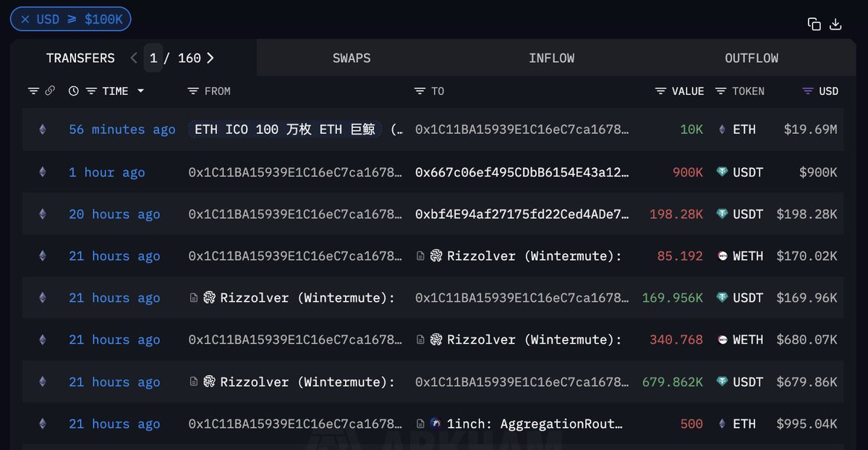Click Ethereum icon in 1 hour ago row
This screenshot has height=450, width=868.
[x=42, y=172]
